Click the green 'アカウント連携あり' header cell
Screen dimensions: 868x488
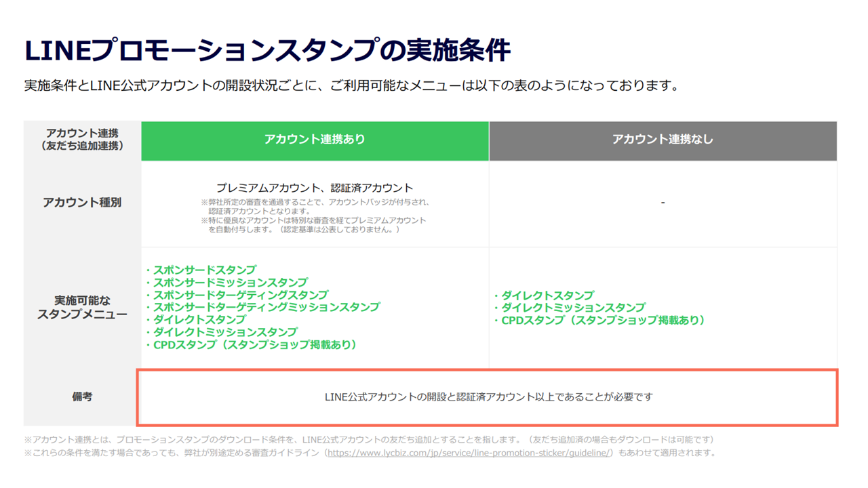[x=315, y=141]
